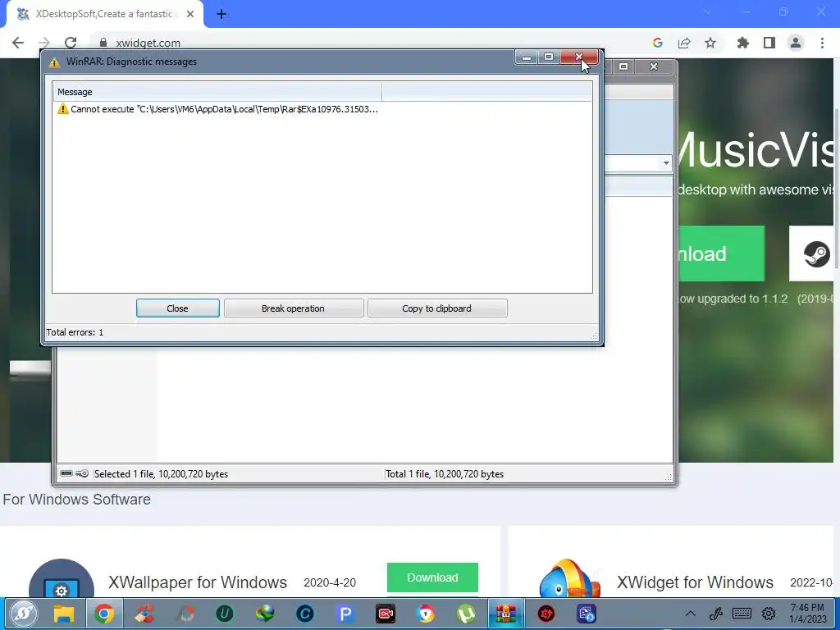Click the XWallpaper for Windows title
840x630 pixels.
coord(198,582)
